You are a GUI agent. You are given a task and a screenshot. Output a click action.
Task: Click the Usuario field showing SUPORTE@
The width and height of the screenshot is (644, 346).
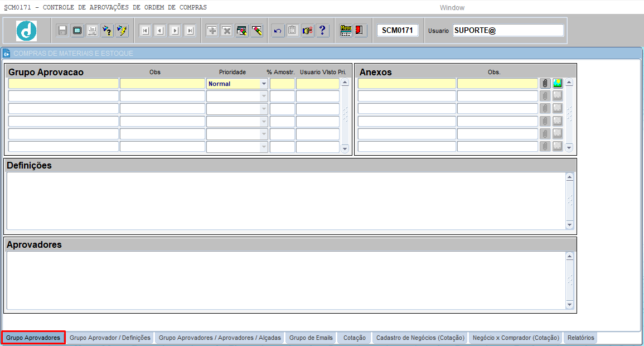[x=508, y=30]
